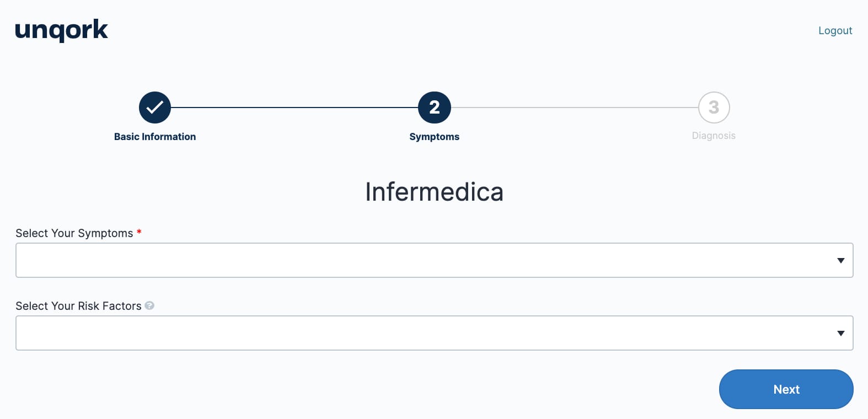Click the Select Your Symptoms label
Viewport: 868px width, 419px height.
(74, 233)
